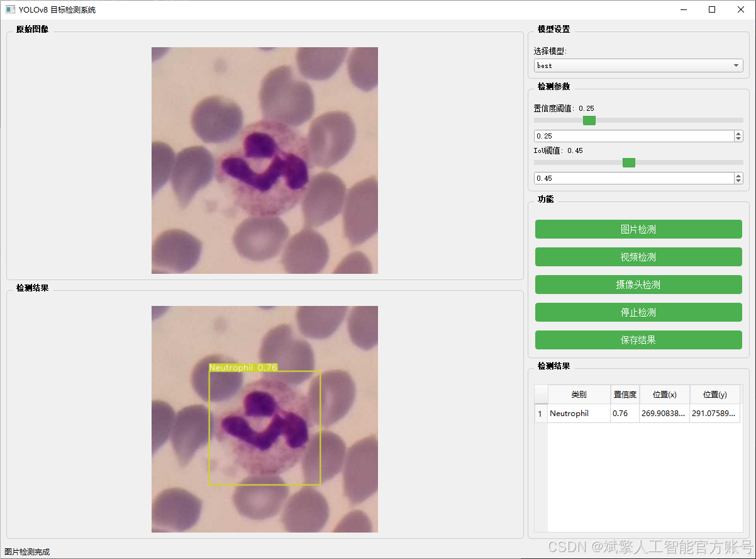Click the 类别 column header
The height and width of the screenshot is (559, 756).
[579, 395]
